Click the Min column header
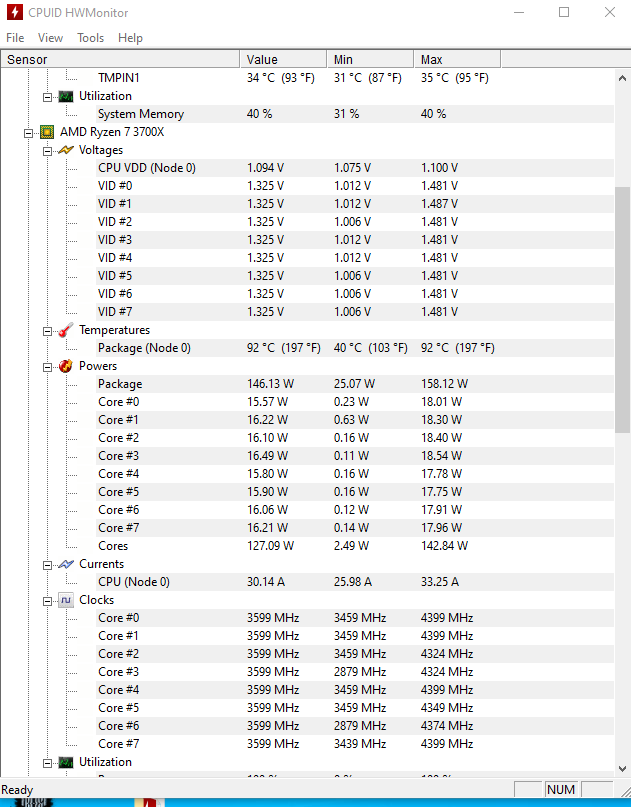 coord(370,59)
